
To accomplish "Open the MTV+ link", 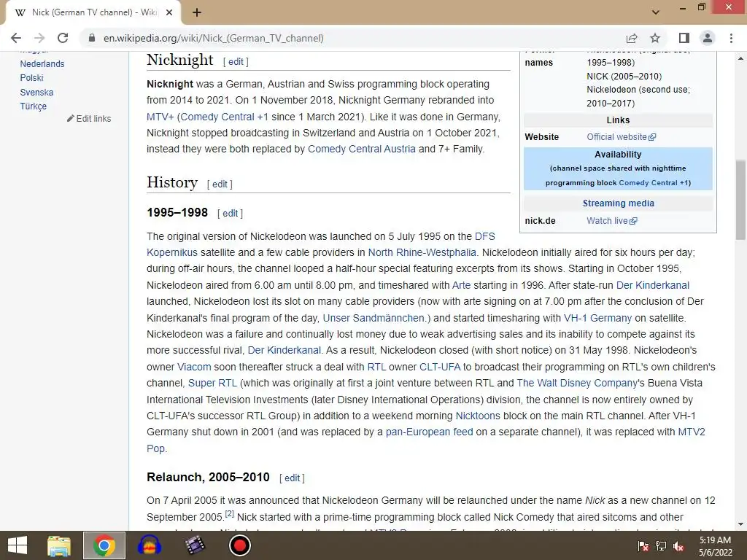I will click(160, 117).
